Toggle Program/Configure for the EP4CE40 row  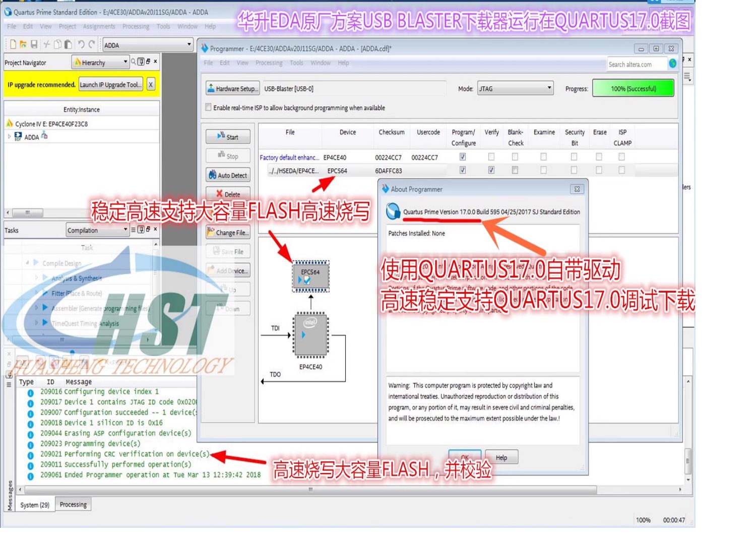point(463,157)
